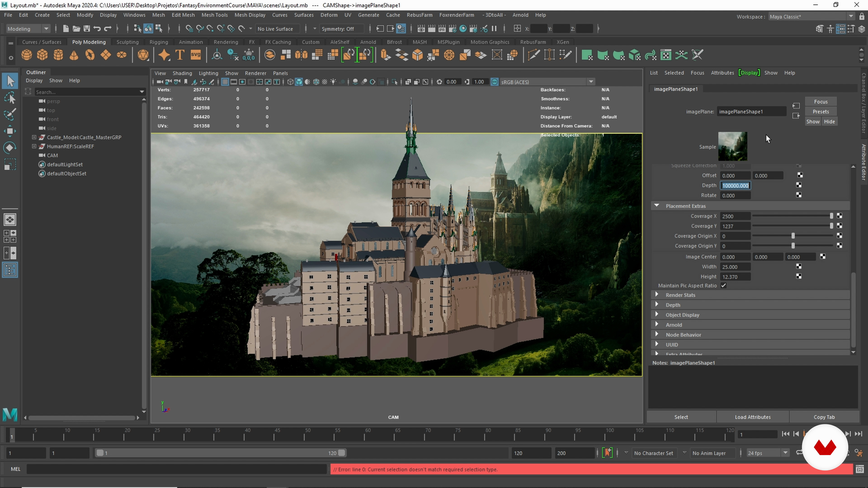
Task: Activate the Lasso select tool
Action: [10, 98]
